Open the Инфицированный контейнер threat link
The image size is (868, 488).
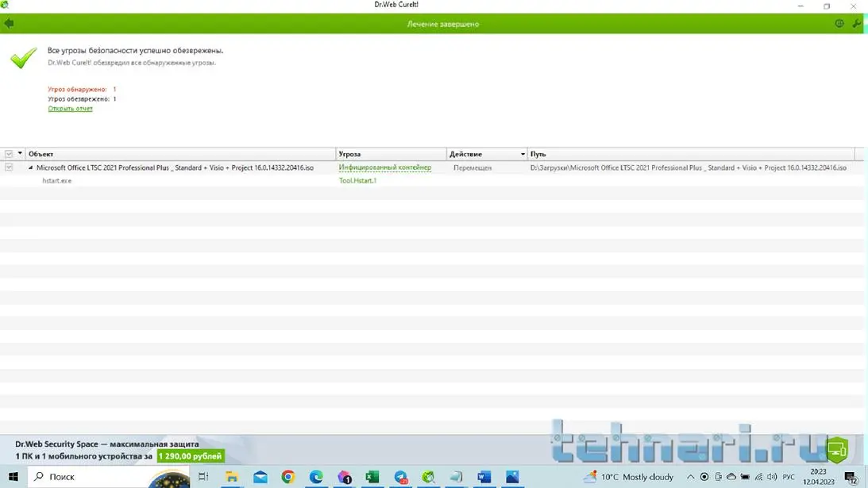(x=384, y=167)
